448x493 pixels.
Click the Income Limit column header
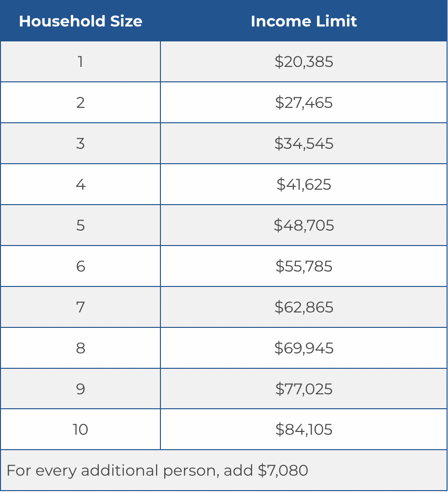point(304,21)
